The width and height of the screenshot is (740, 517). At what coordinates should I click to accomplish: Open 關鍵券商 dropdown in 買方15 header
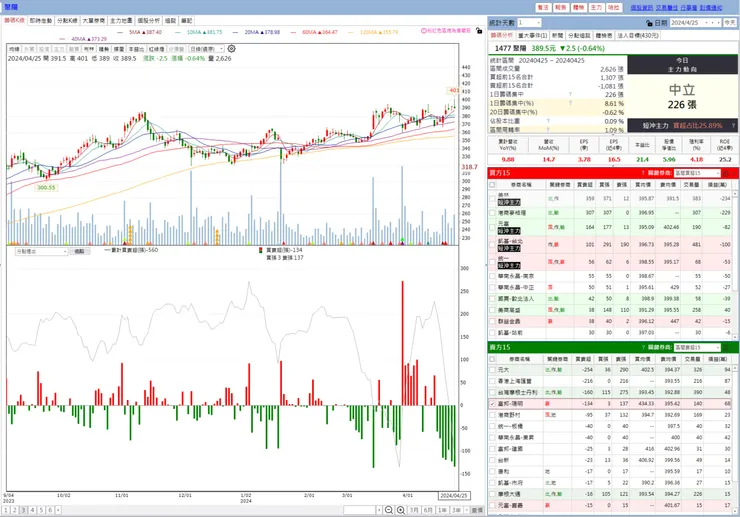pyautogui.click(x=697, y=173)
